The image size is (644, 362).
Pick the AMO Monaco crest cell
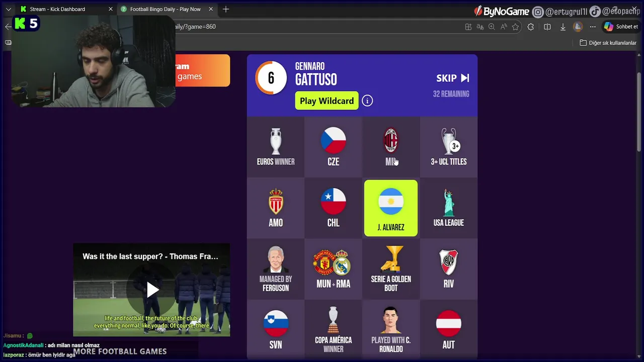pos(276,208)
